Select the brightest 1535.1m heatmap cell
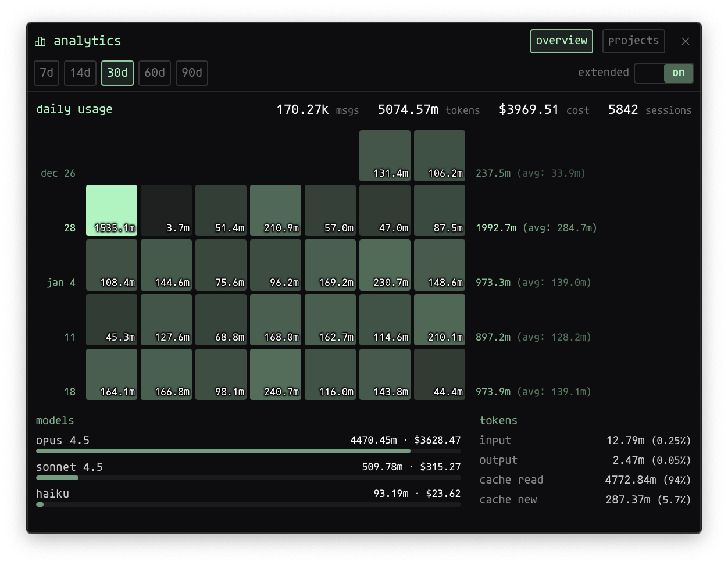This screenshot has height=565, width=728. tap(112, 210)
